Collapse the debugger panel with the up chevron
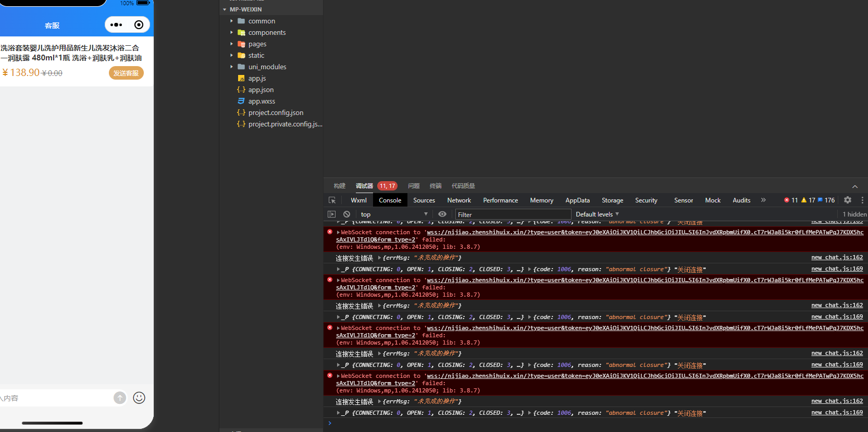Viewport: 868px width, 432px height. click(855, 186)
